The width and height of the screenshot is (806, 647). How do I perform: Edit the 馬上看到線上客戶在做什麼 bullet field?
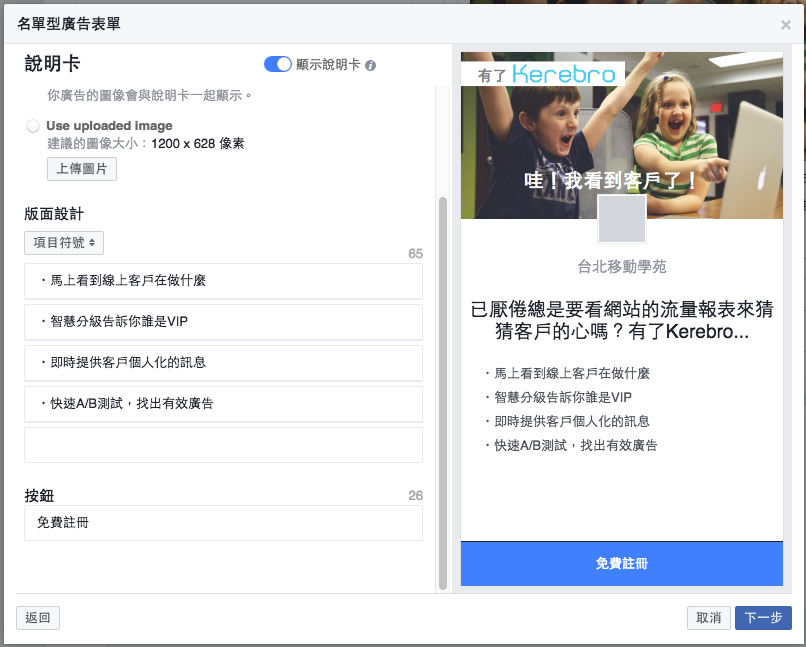point(223,281)
